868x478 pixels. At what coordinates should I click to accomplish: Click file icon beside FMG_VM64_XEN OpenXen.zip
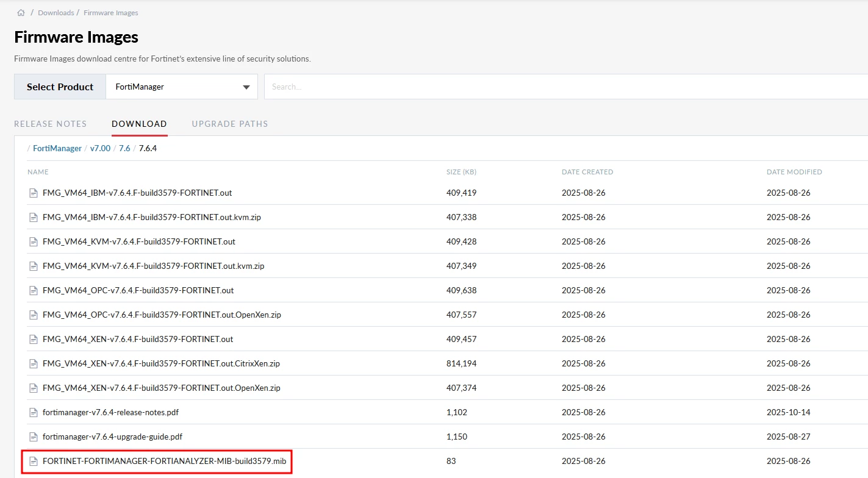click(34, 388)
